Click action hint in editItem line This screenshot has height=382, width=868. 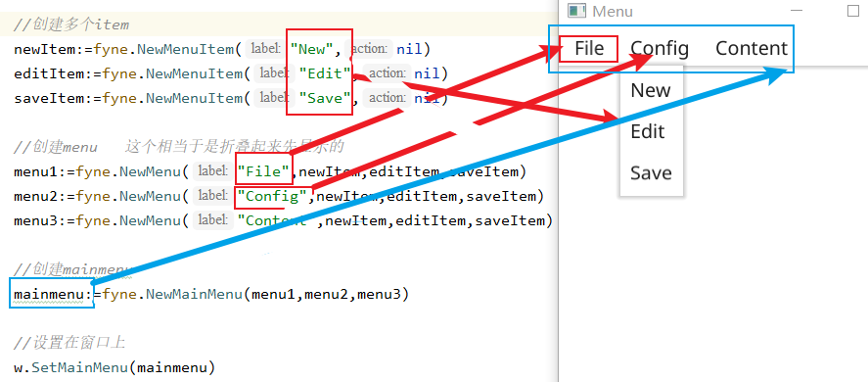pyautogui.click(x=387, y=73)
